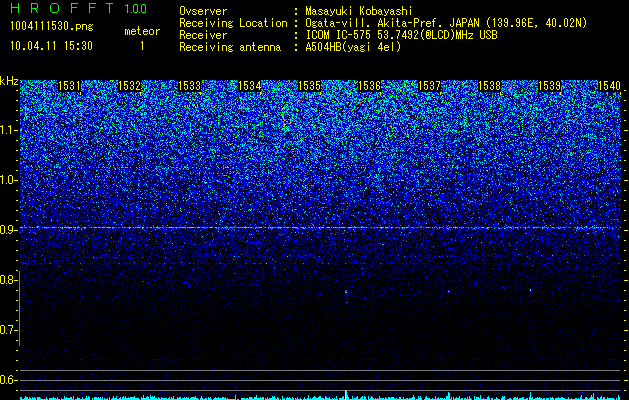This screenshot has width=629, height=400.
Task: Click the 1.0 frequency axis label
Action: pos(8,180)
